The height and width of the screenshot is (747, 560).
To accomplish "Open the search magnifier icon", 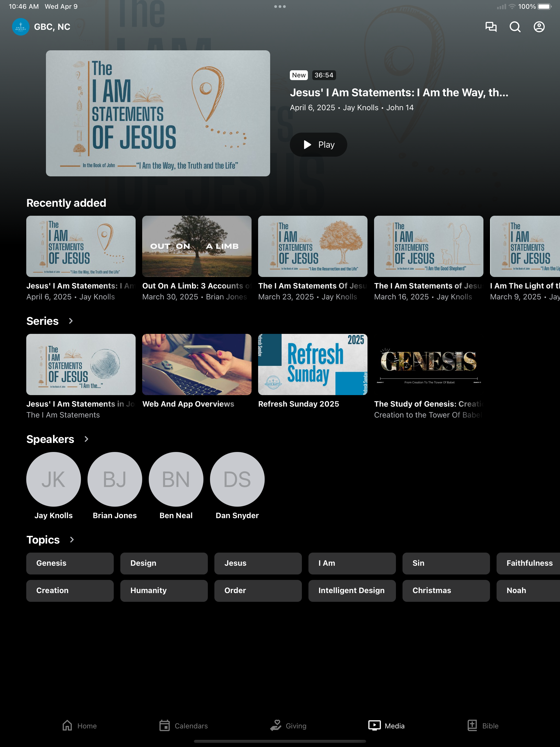I will pos(515,27).
